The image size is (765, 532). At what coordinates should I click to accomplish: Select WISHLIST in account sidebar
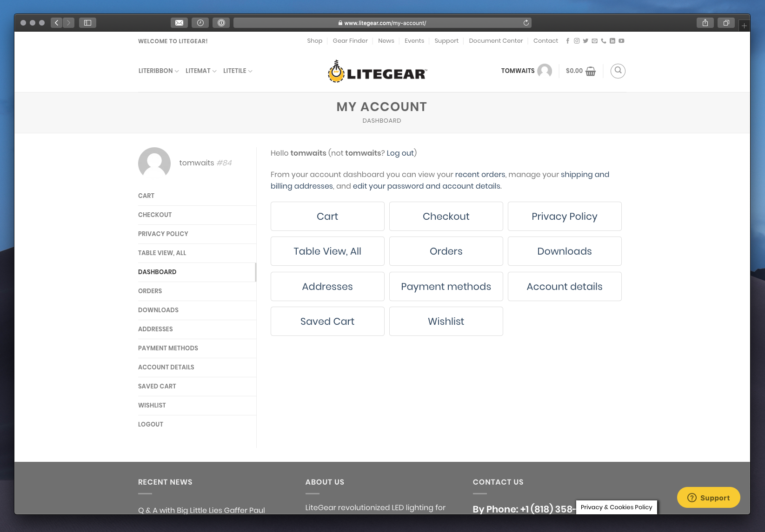click(197, 405)
